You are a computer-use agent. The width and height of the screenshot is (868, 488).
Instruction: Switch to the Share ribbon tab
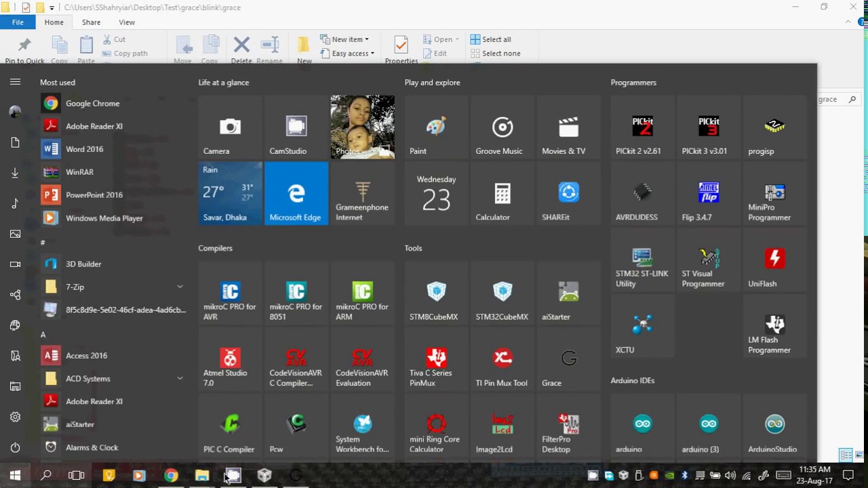[x=91, y=22]
